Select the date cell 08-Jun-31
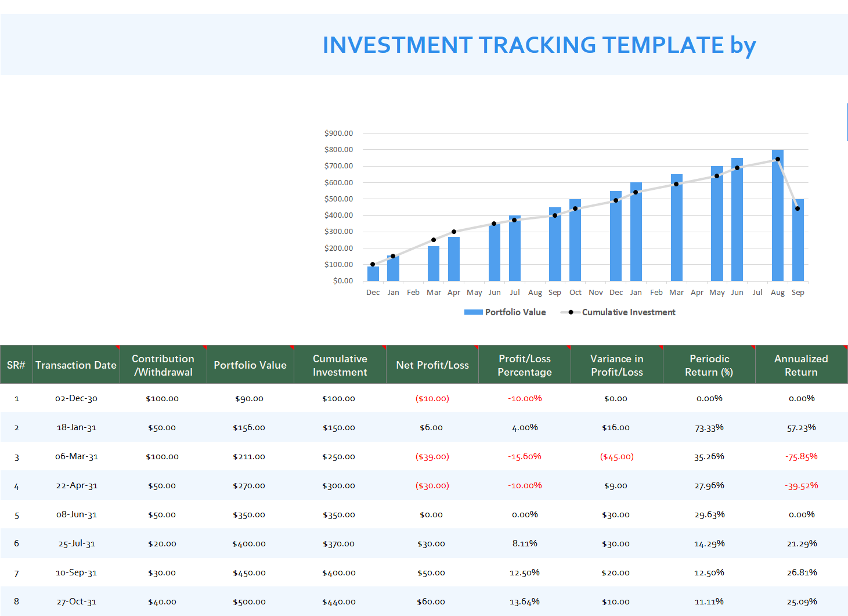 pyautogui.click(x=76, y=514)
